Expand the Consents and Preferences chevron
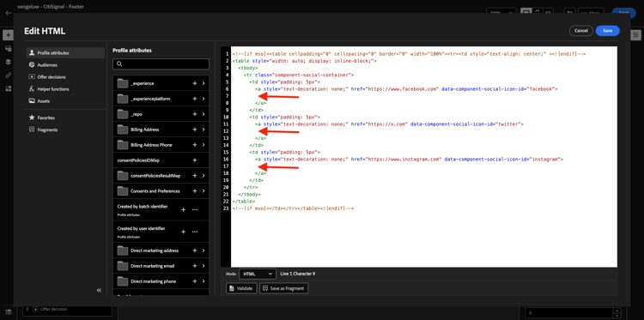Screen dimensions: 644x320 (204, 191)
